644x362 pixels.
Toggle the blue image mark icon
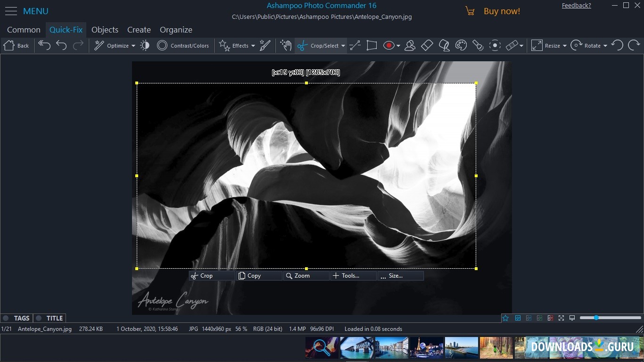click(x=518, y=318)
